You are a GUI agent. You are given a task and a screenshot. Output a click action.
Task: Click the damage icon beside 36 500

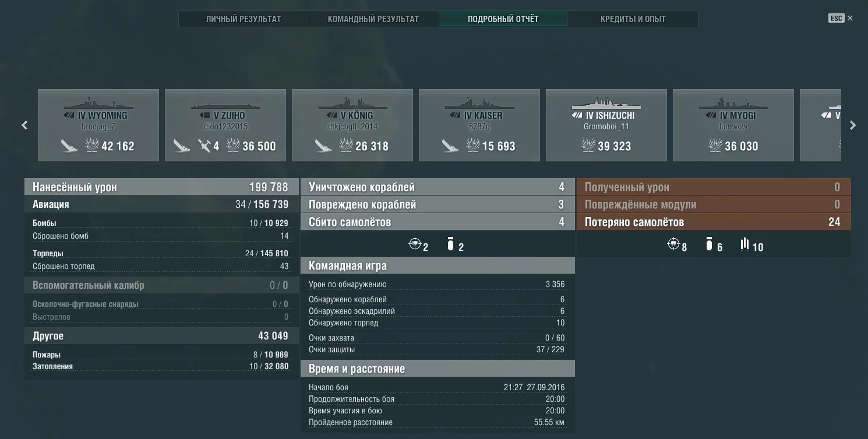coord(233,146)
